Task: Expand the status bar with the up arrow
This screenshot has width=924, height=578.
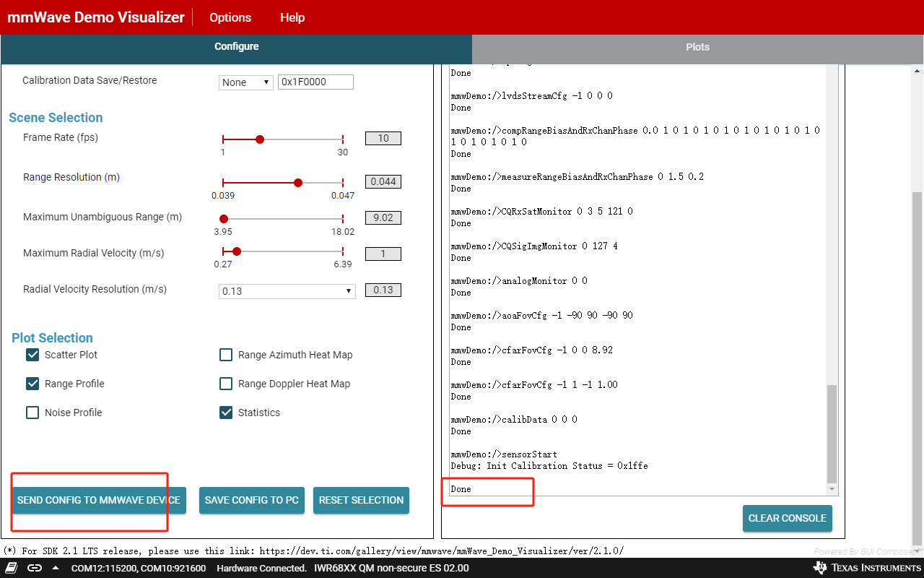Action: (55, 568)
